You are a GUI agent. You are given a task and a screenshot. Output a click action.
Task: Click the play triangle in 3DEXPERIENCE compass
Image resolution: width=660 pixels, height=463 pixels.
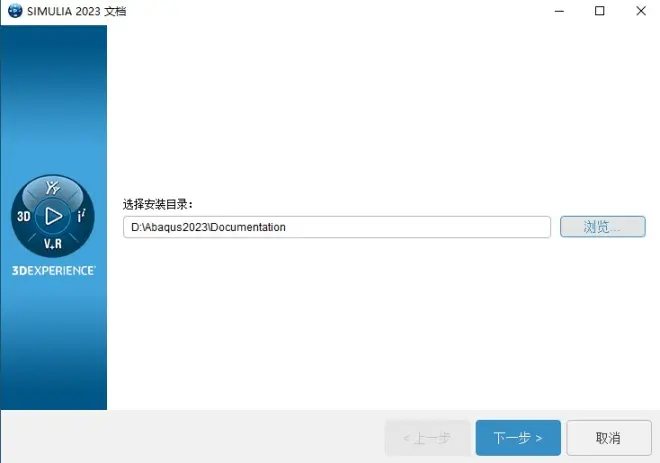point(53,216)
